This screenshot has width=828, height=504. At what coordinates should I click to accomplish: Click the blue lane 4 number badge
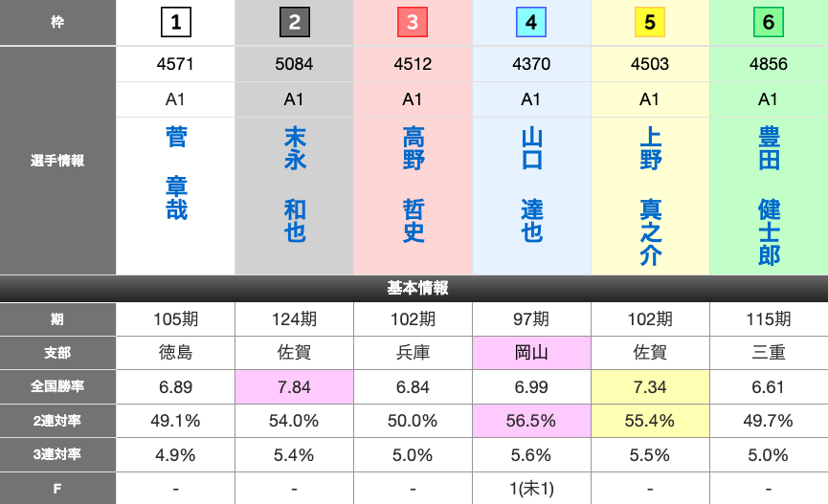[531, 22]
